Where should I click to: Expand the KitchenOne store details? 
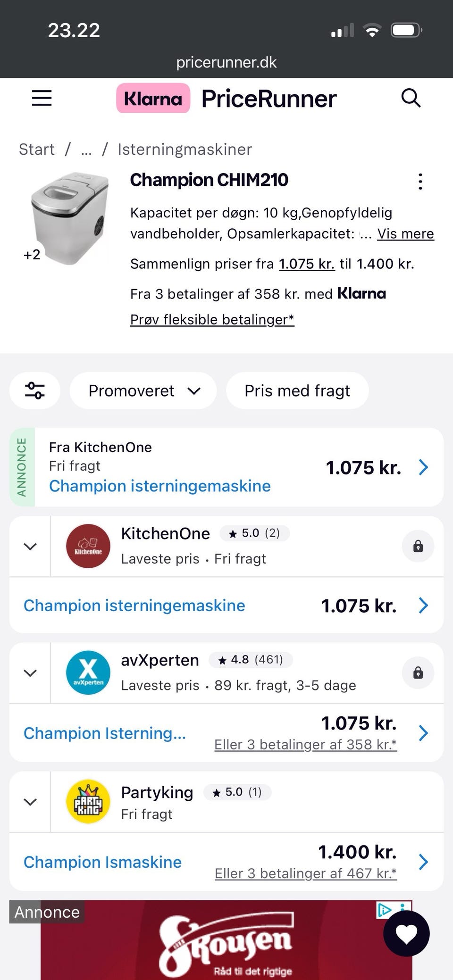(x=30, y=547)
